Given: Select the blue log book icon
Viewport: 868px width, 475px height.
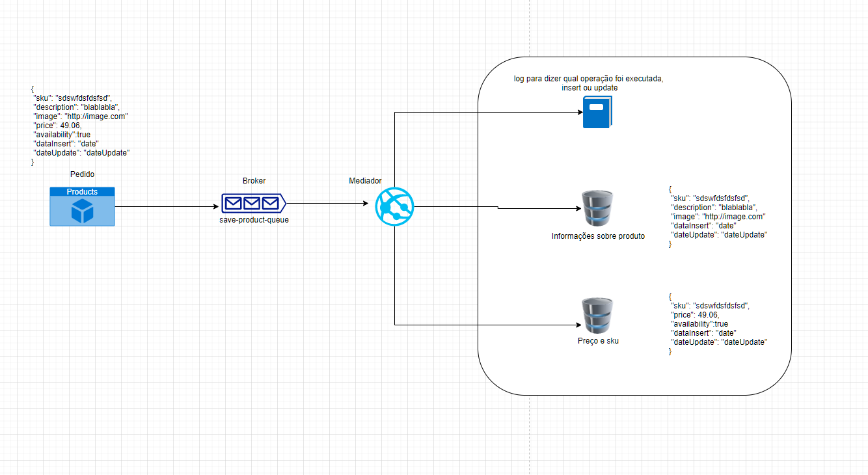Looking at the screenshot, I should [596, 111].
